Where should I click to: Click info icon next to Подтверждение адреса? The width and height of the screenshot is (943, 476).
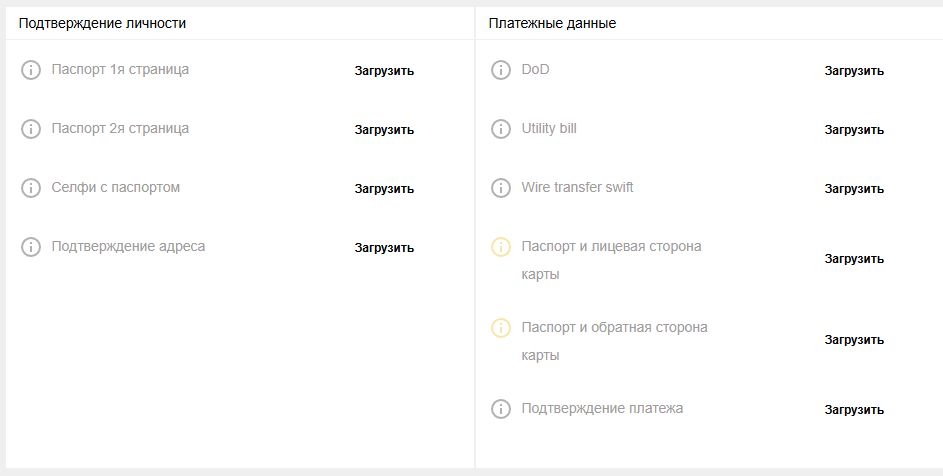point(31,247)
